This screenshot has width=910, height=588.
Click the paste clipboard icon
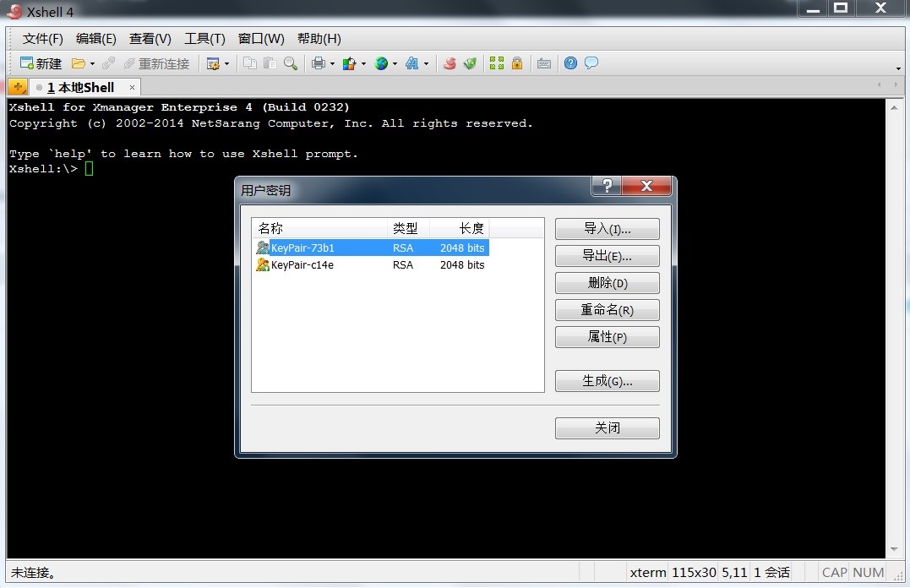point(270,63)
